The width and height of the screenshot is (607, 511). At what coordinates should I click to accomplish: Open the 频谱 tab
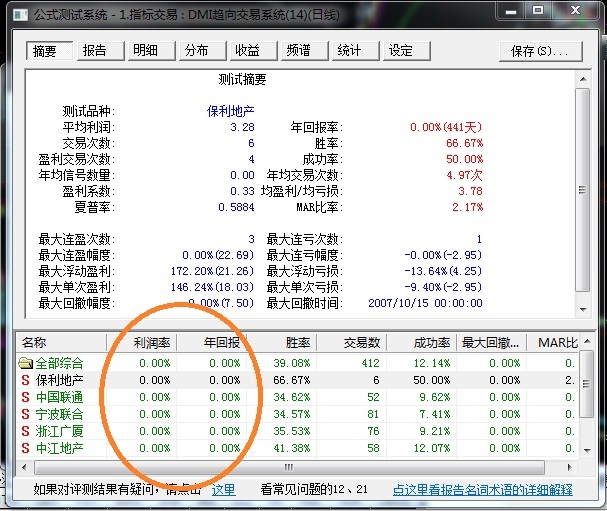coord(305,51)
